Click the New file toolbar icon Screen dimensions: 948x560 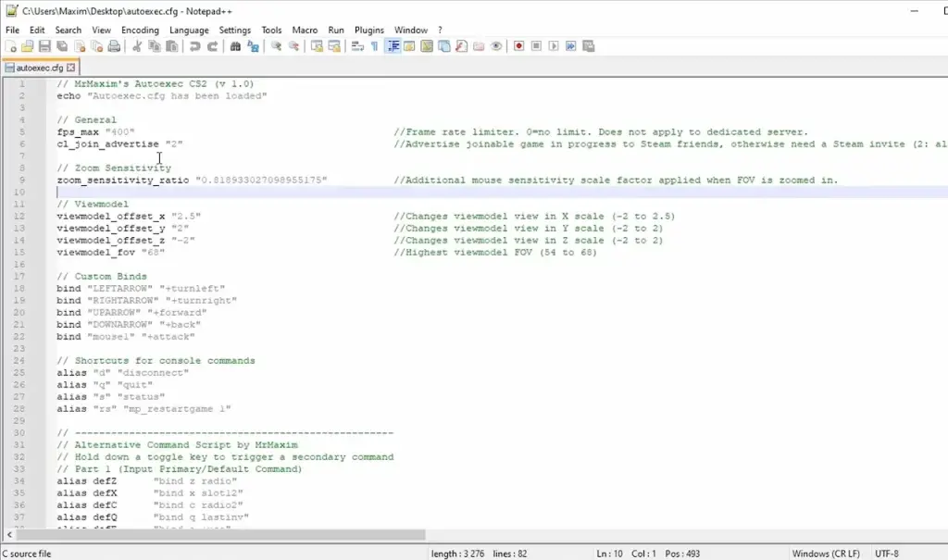tap(10, 46)
